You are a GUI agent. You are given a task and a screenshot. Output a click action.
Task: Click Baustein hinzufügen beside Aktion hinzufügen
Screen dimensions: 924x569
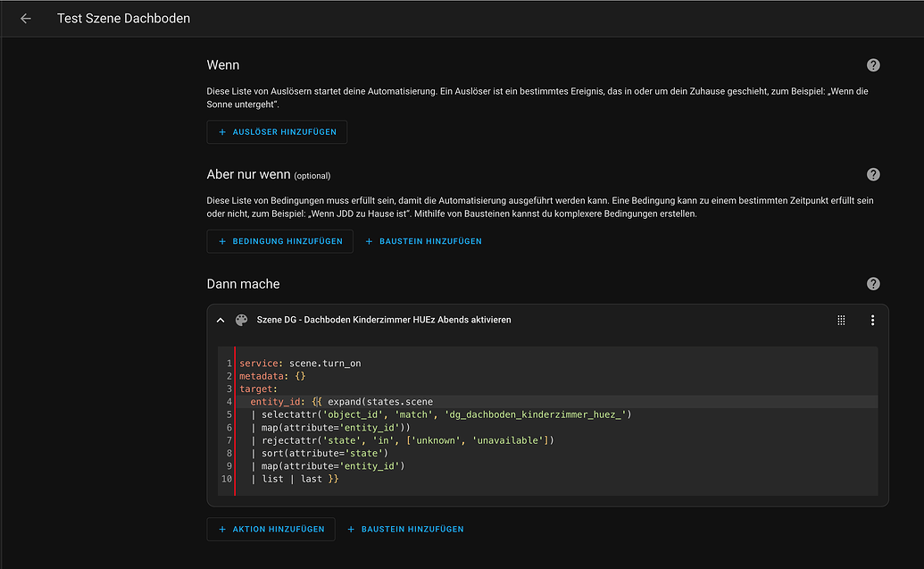pyautogui.click(x=405, y=529)
